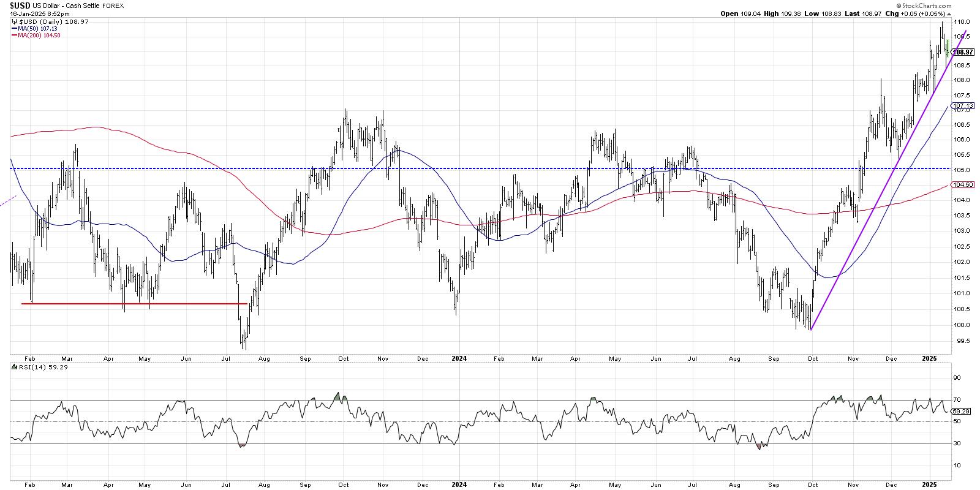The image size is (980, 490).
Task: Click the up-arrow triangle after Chg percentage
Action: (950, 13)
